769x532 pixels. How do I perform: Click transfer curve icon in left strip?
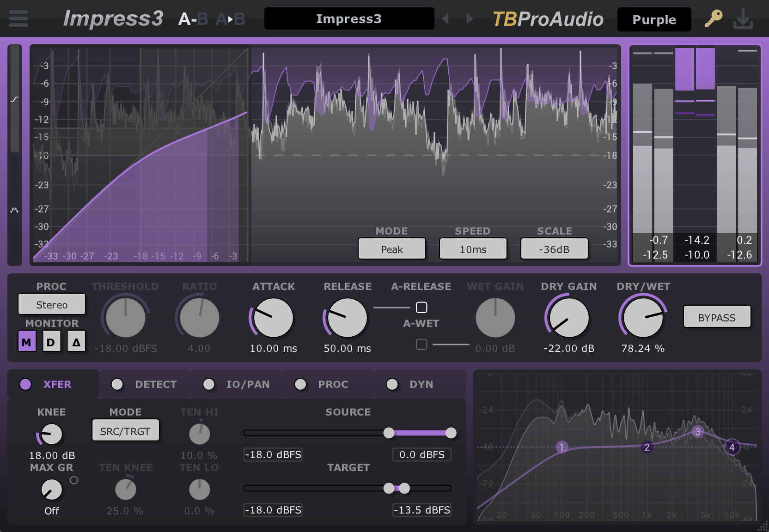tap(15, 99)
